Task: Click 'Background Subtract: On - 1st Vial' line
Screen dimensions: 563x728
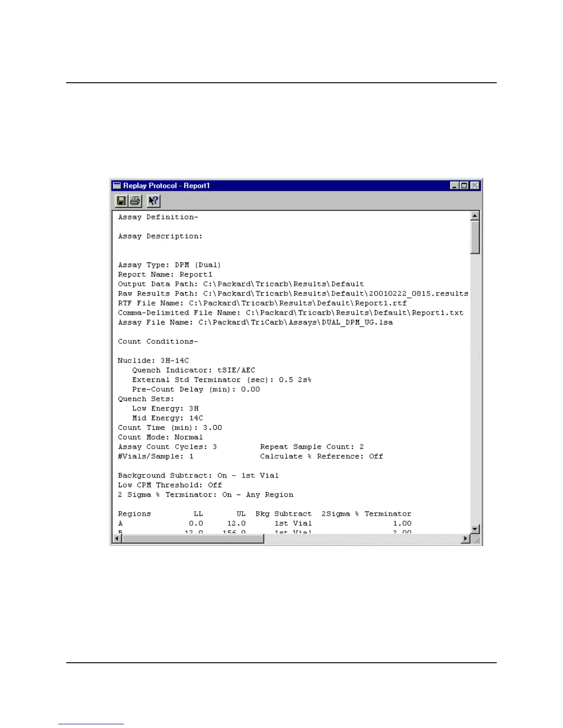Action: point(198,476)
